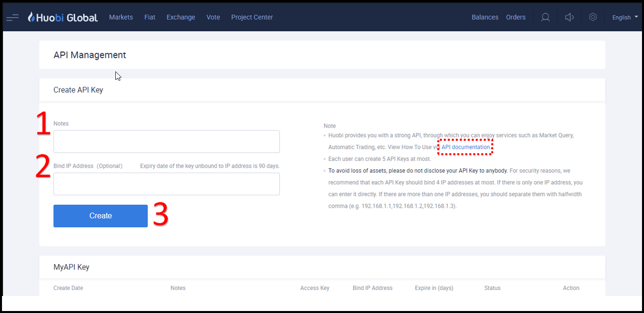Screen dimensions: 644x313
Task: Click the Create Date column header
Action: pos(68,288)
